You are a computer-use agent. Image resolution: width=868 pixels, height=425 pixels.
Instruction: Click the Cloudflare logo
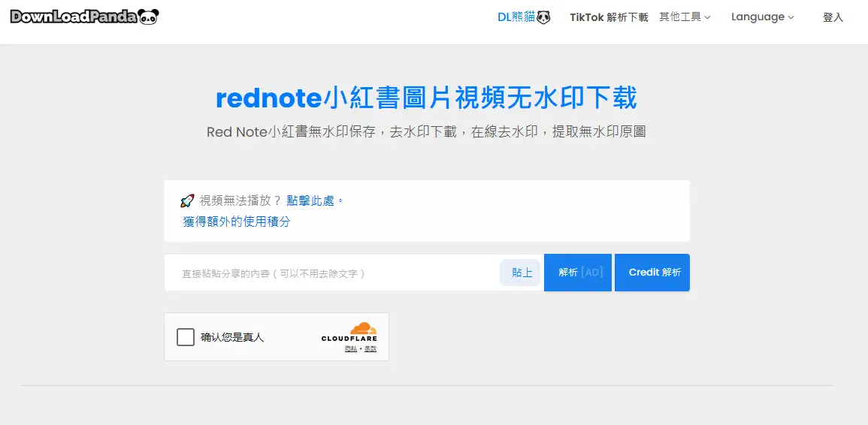click(x=349, y=332)
